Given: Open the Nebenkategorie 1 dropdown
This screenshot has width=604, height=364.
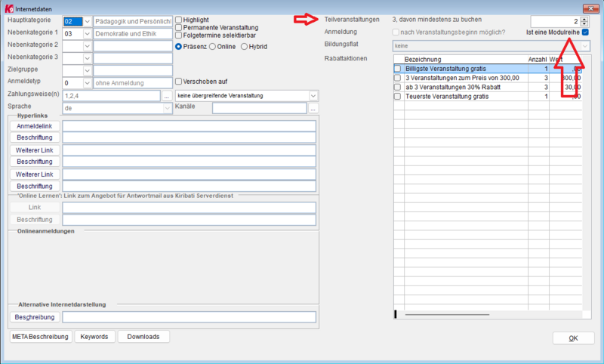Looking at the screenshot, I should click(86, 34).
